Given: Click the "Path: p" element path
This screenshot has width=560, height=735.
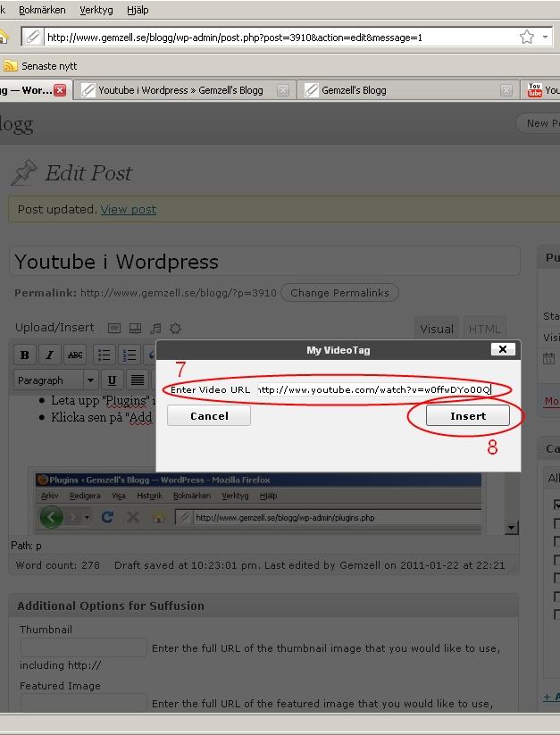Looking at the screenshot, I should (26, 546).
